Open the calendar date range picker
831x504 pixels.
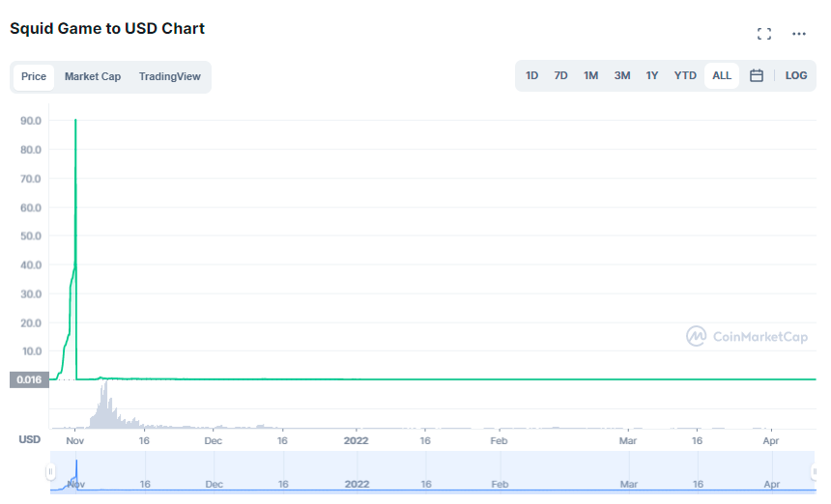tap(757, 75)
